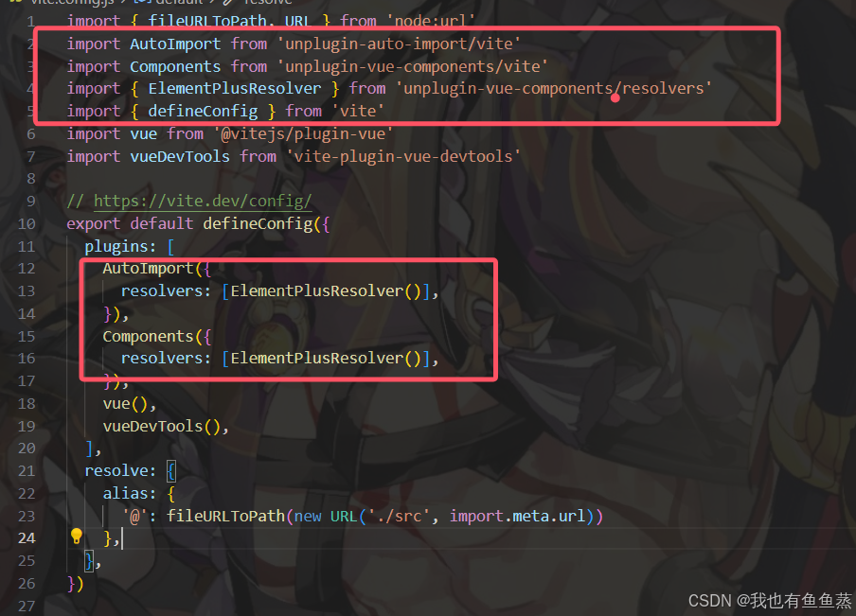Screen dimensions: 856x616
Task: Click the 'resolve' breadcrumb segment at the top
Action: click(x=267, y=2)
